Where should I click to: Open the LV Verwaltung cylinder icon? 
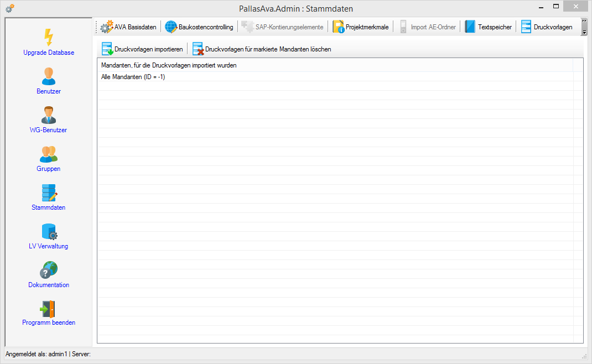49,231
